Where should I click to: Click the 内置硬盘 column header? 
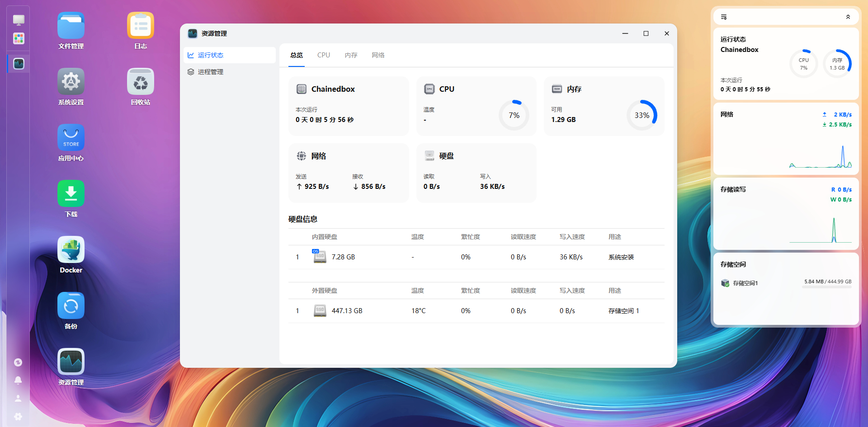(x=325, y=237)
